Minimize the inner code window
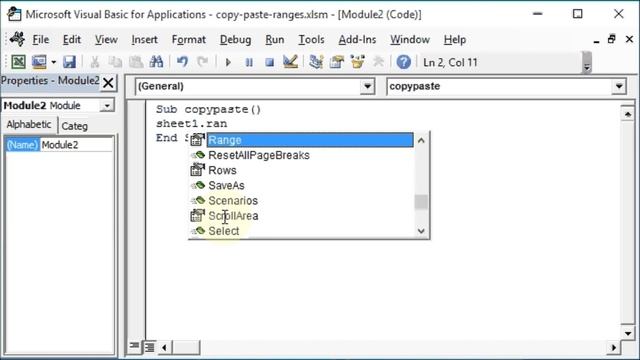This screenshot has width=640, height=360. (596, 41)
